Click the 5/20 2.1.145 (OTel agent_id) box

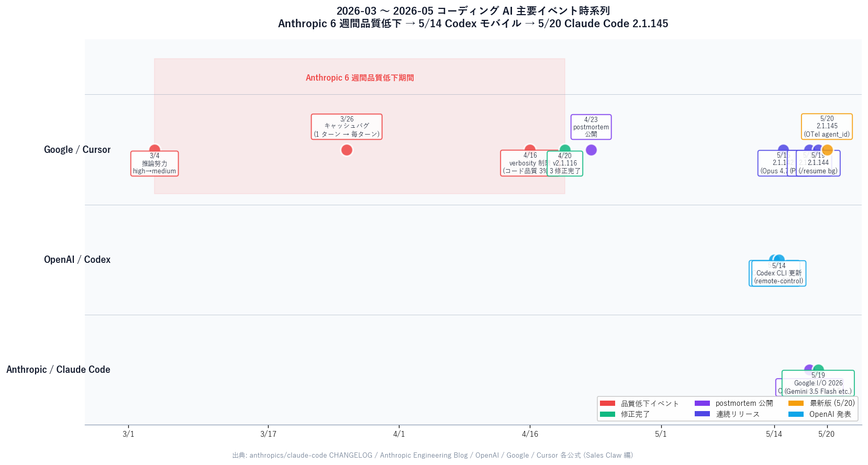click(827, 127)
